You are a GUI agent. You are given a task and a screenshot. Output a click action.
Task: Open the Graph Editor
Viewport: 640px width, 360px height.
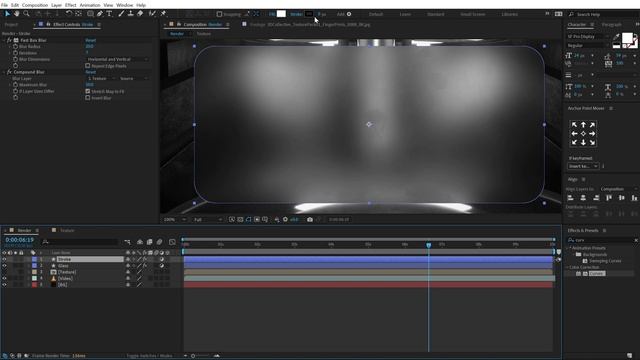point(172,242)
